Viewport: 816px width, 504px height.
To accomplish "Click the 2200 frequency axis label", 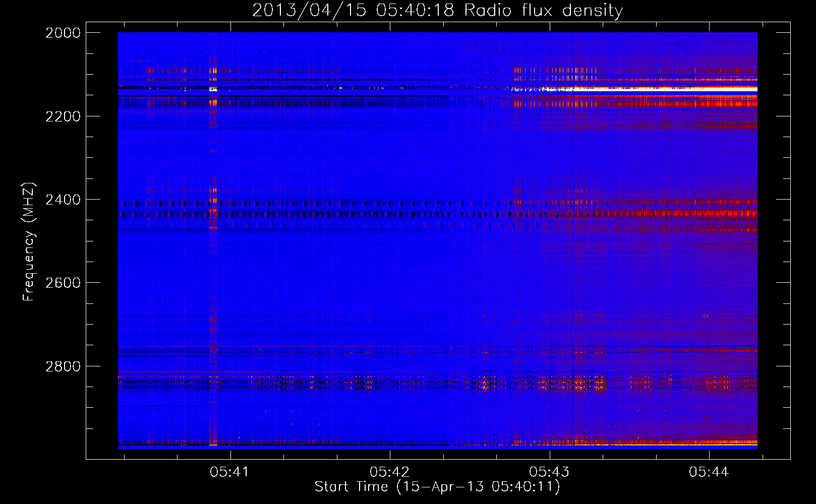I will pyautogui.click(x=63, y=116).
